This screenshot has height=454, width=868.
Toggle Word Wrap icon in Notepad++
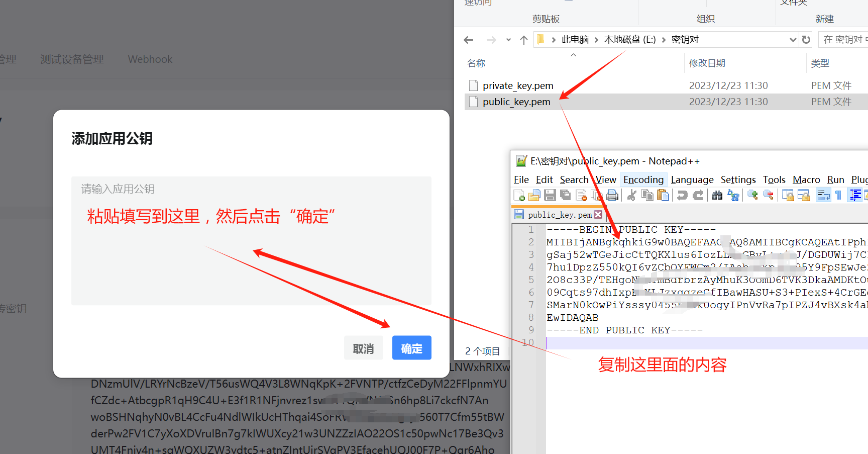pos(823,195)
